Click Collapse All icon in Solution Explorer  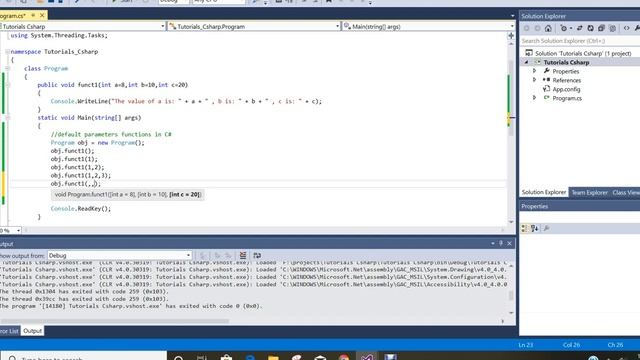[x=601, y=28]
